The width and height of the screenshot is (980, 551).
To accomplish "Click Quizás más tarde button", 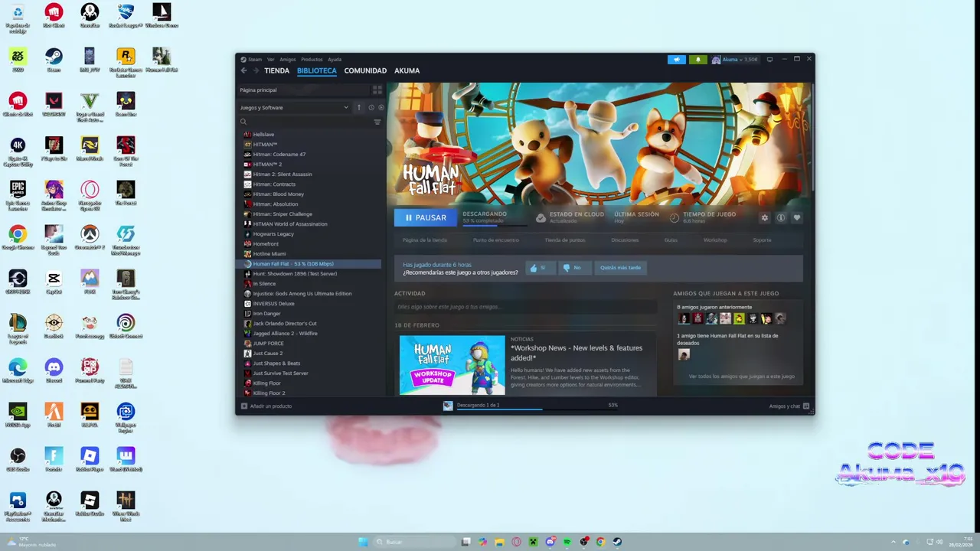I will click(x=621, y=268).
